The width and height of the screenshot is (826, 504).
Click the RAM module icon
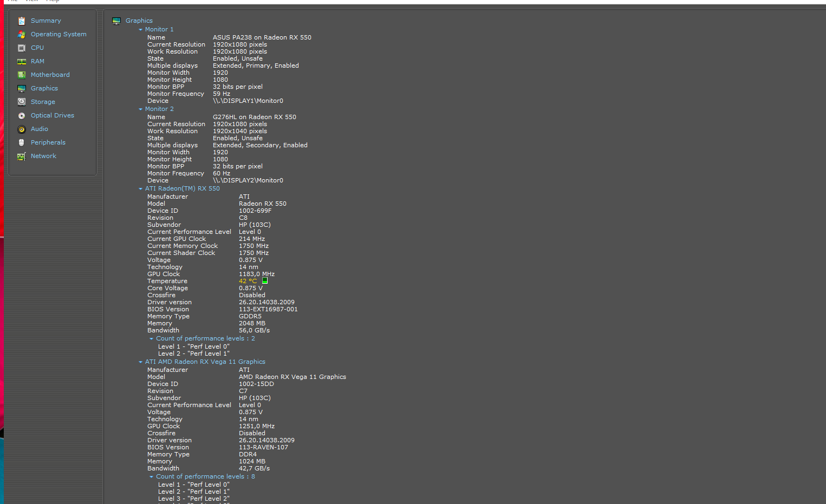[x=22, y=61]
